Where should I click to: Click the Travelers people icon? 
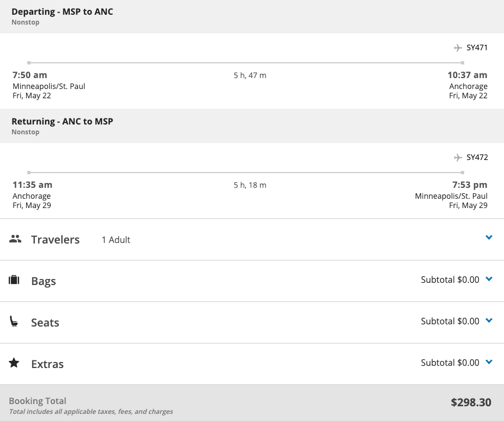[x=15, y=239]
